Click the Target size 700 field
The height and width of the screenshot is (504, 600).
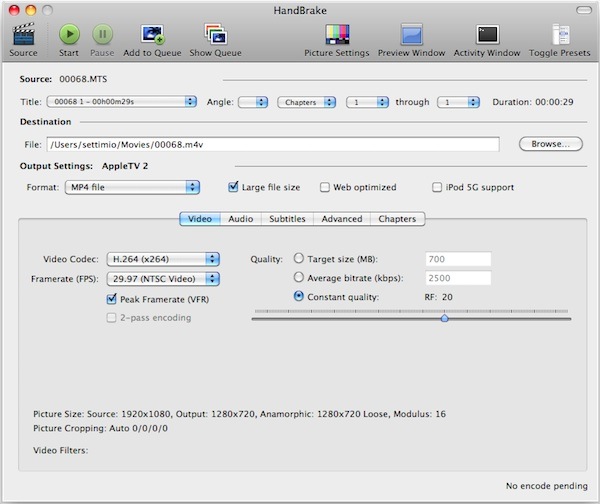(x=458, y=259)
